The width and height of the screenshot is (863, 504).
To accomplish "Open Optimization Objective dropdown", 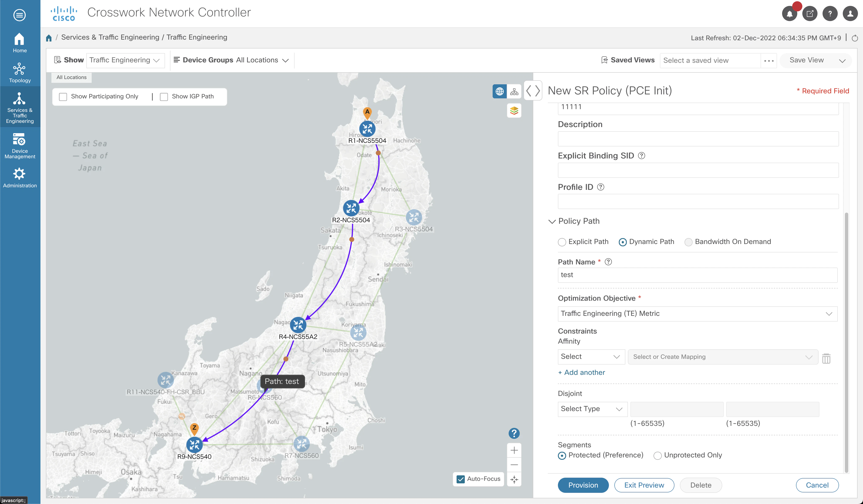I will click(x=697, y=314).
